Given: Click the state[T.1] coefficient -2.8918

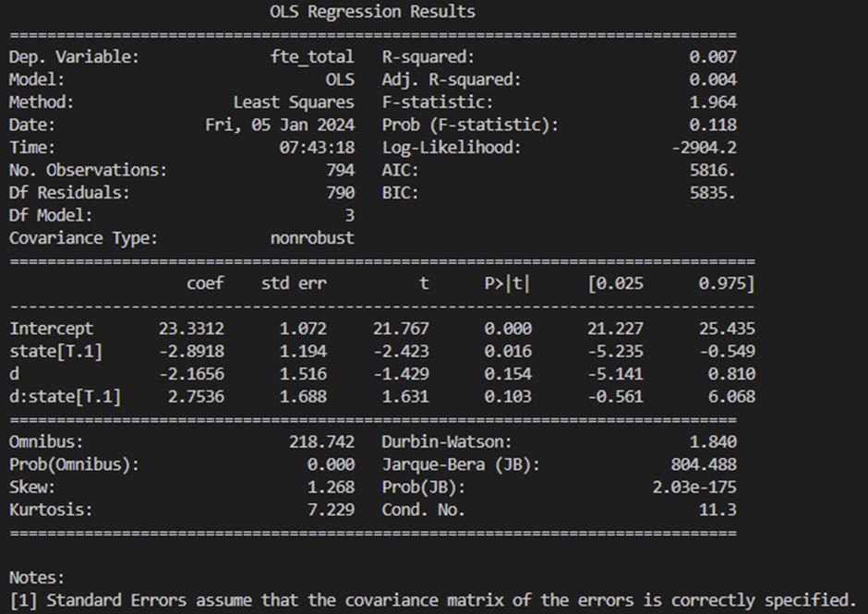Looking at the screenshot, I should pyautogui.click(x=191, y=352).
